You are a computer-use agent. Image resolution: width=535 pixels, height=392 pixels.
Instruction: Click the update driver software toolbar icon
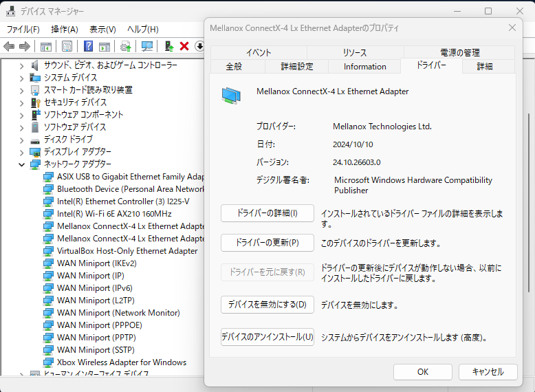point(126,46)
